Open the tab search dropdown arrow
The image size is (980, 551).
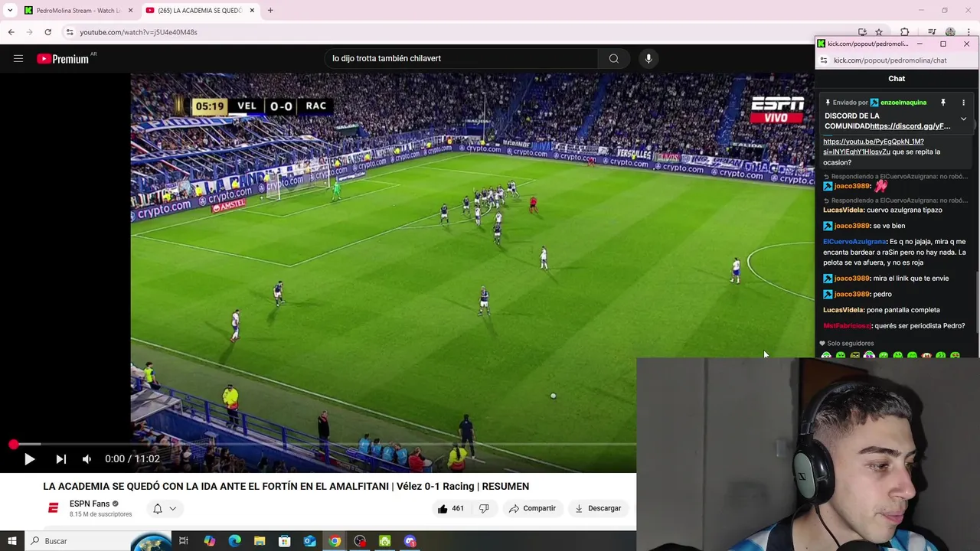coord(10,11)
